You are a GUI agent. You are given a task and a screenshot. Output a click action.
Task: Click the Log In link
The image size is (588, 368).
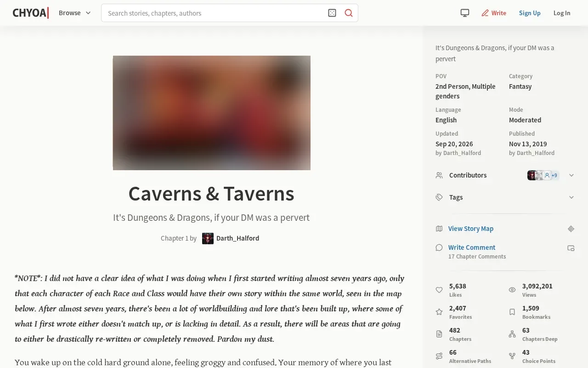[562, 13]
